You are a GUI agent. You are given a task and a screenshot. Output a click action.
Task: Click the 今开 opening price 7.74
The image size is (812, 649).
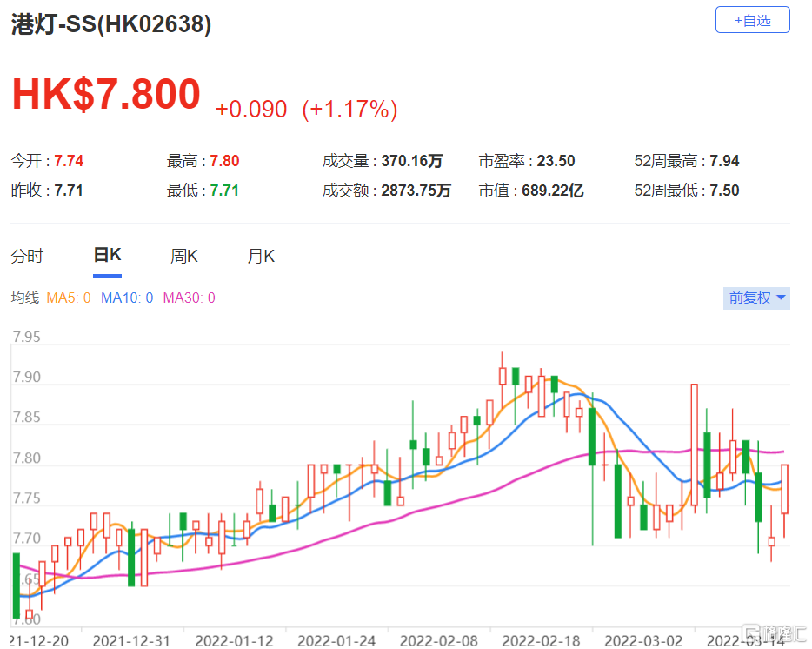pos(69,161)
